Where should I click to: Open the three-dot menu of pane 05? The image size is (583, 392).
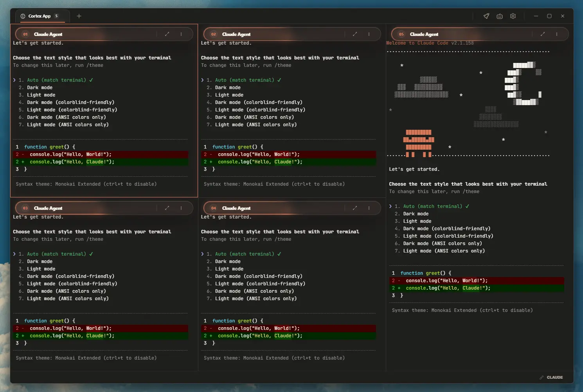(557, 34)
